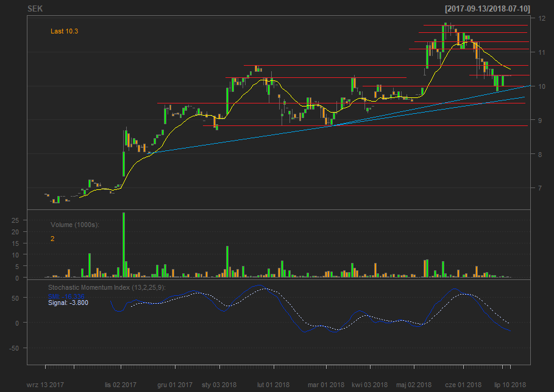Image resolution: width=554 pixels, height=392 pixels.
Task: Click the blue 'SMI: -16.336' reading
Action: click(66, 296)
